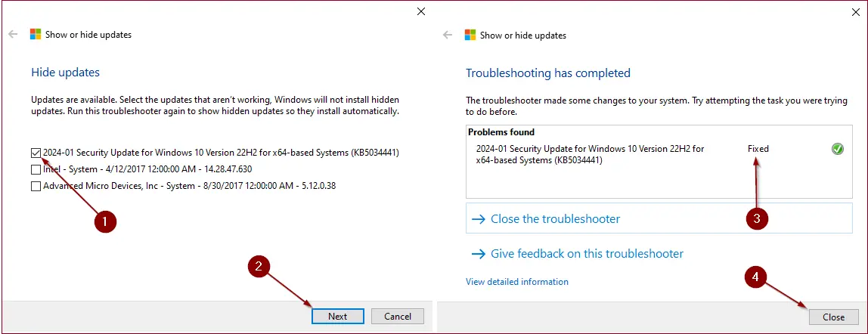Click Show or hide updates title in left window
Screen dimensions: 868x334
(88, 35)
